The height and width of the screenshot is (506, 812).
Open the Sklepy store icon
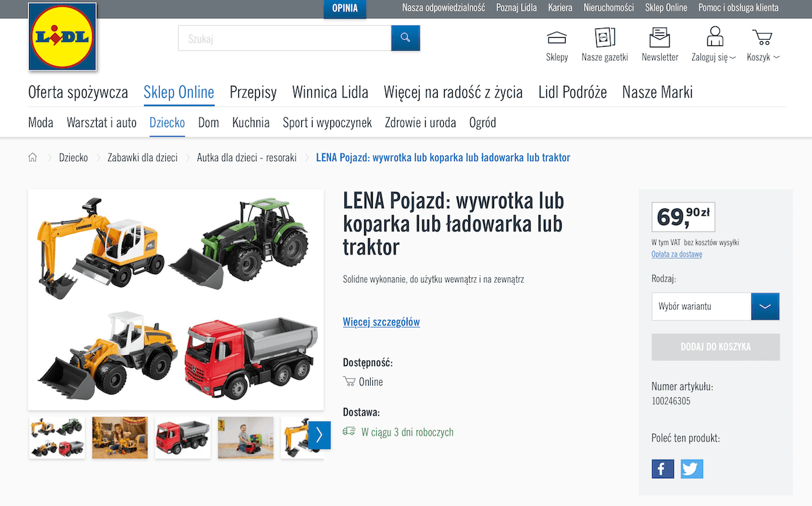[557, 38]
